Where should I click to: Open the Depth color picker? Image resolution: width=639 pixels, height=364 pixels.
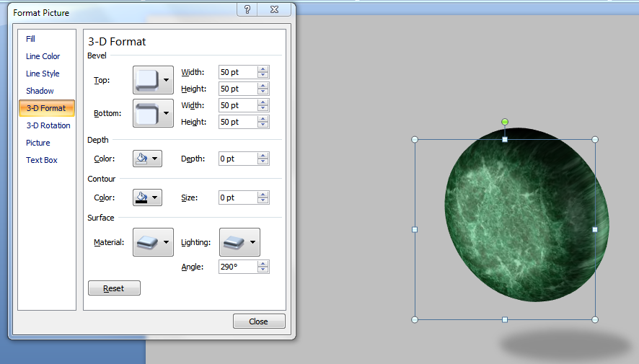click(148, 159)
